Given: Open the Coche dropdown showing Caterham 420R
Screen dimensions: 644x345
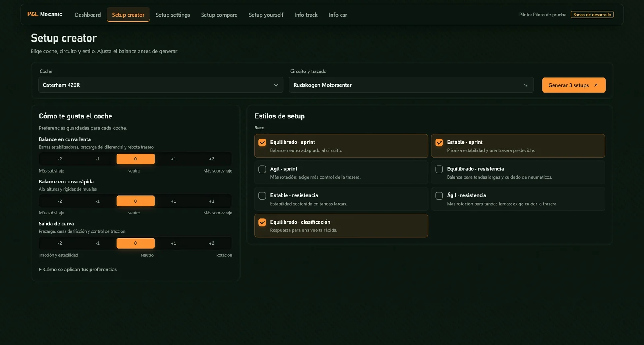Looking at the screenshot, I should 161,85.
